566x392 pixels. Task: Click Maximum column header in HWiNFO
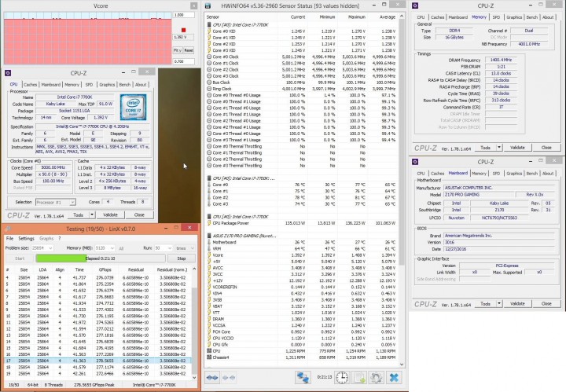click(x=357, y=17)
